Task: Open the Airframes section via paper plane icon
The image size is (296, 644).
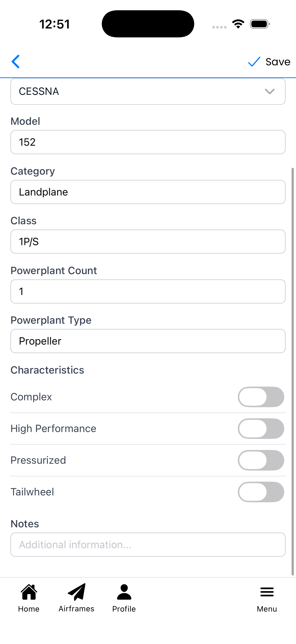Action: coord(76,591)
